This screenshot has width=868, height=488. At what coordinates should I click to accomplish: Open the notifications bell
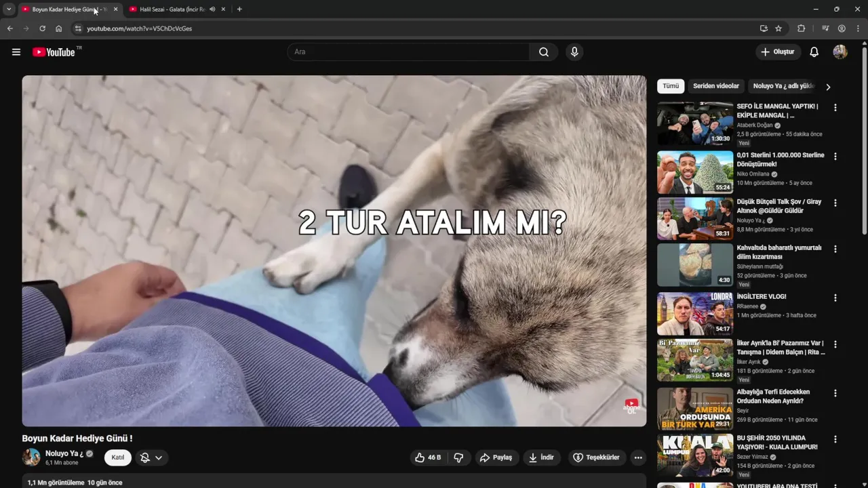814,52
